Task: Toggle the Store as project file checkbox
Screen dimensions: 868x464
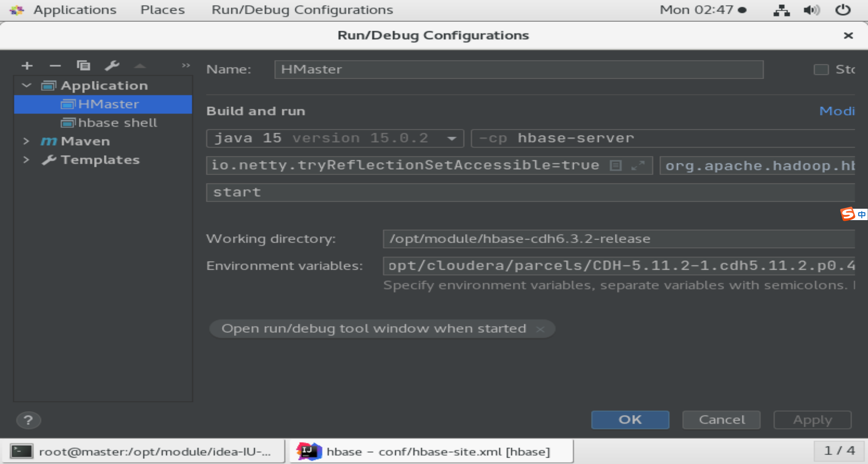Action: click(x=821, y=70)
